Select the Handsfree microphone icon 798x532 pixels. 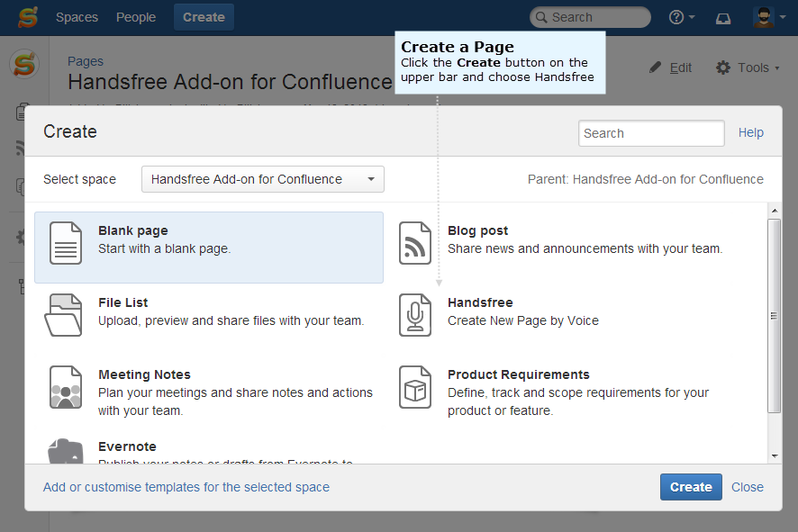click(415, 315)
